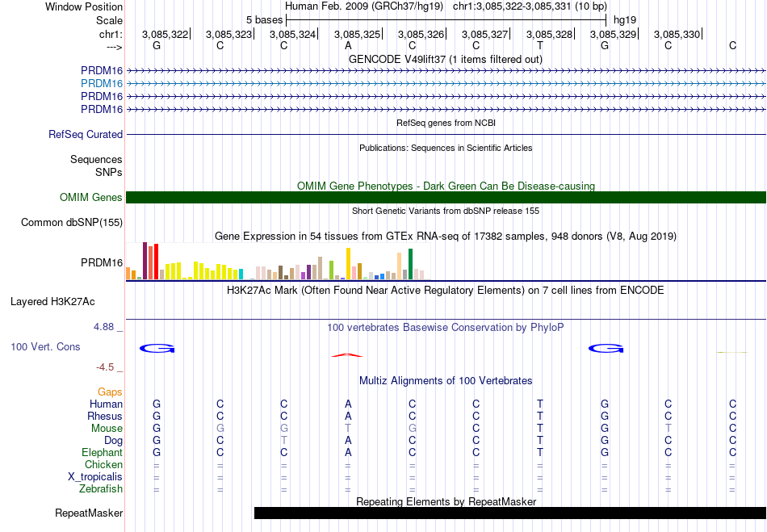Click the blue conservation G under 3,085,329
This screenshot has height=532, width=767.
click(x=606, y=348)
